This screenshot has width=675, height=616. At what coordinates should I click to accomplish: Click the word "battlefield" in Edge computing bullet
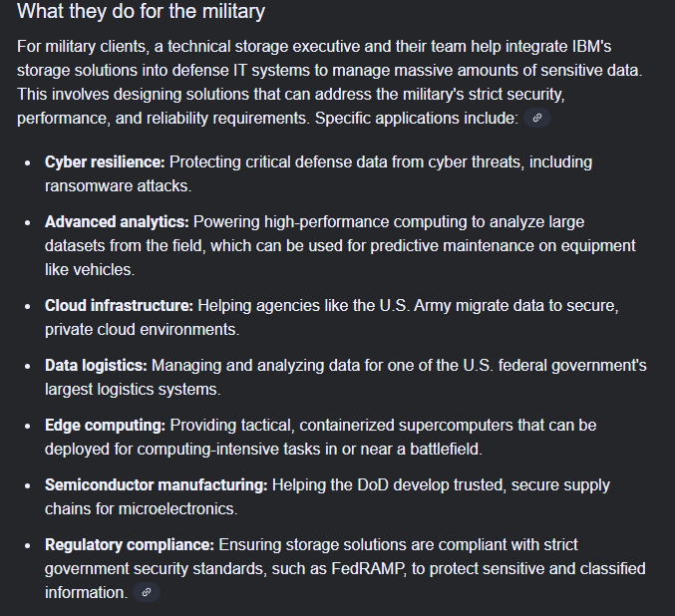coord(437,449)
